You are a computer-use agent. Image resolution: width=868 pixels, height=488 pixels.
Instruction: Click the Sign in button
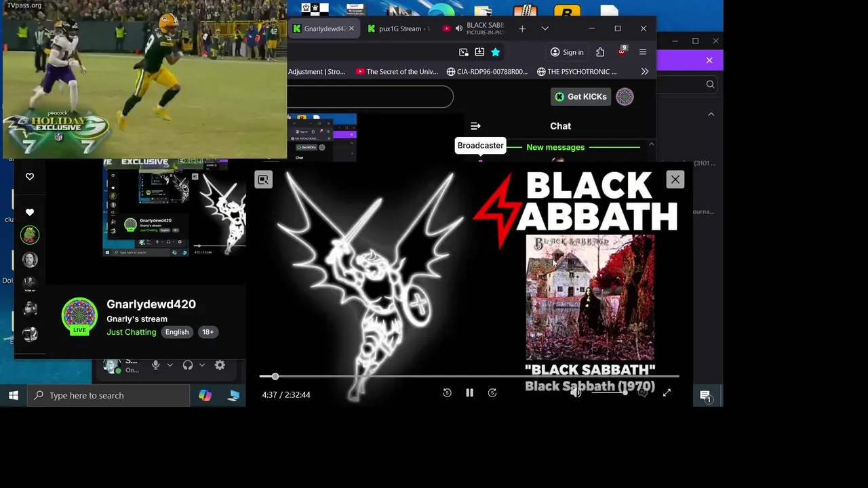pyautogui.click(x=567, y=52)
